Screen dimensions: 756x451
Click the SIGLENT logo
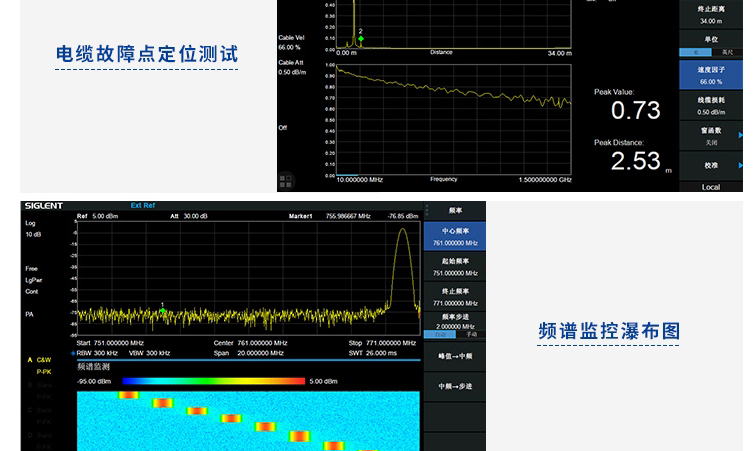pyautogui.click(x=44, y=206)
